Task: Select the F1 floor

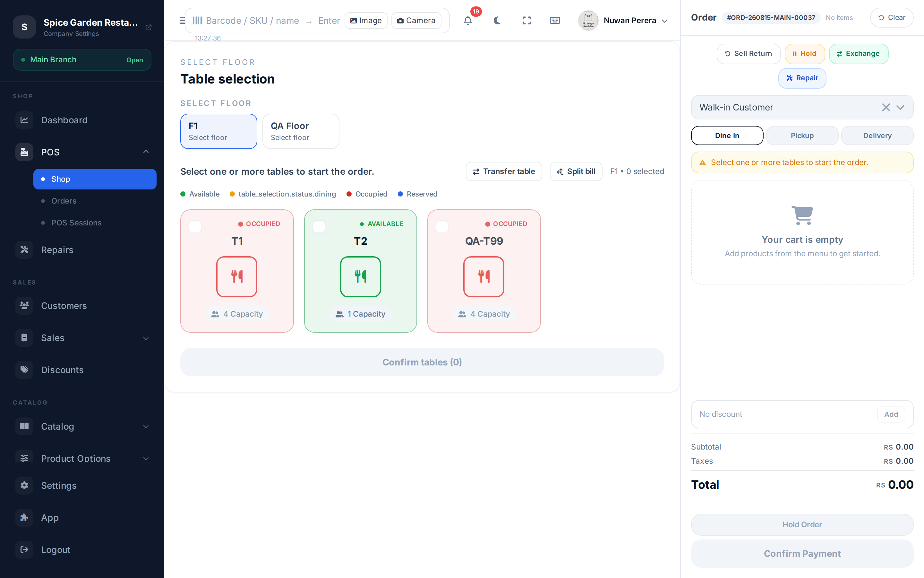Action: (x=219, y=131)
